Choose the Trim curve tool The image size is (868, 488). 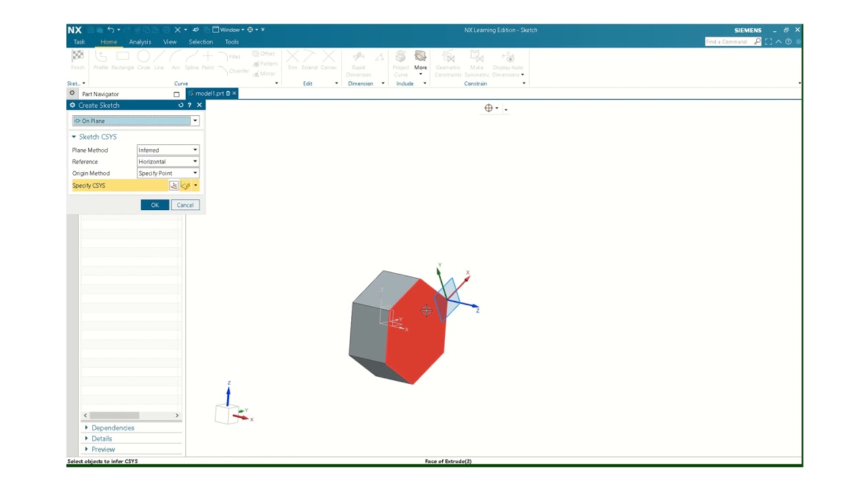tap(292, 60)
